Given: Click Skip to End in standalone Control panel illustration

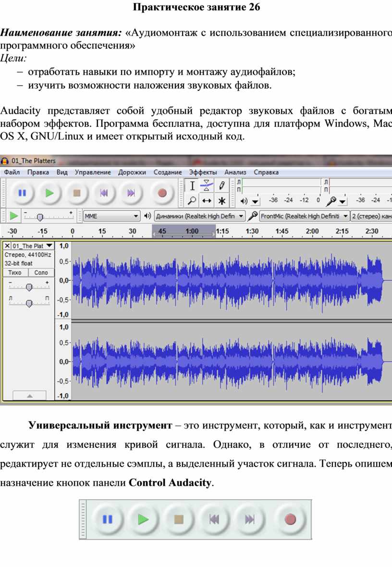Looking at the screenshot, I should [x=249, y=519].
